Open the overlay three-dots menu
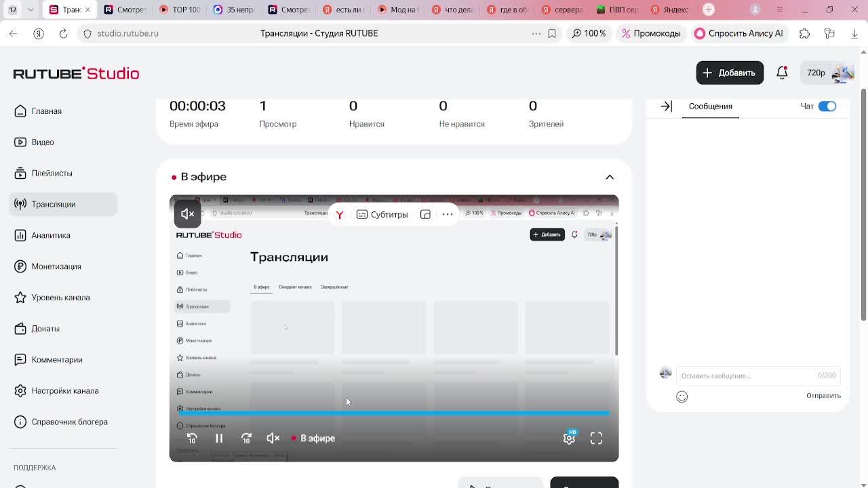Viewport: 868px width, 488px height. coord(448,215)
